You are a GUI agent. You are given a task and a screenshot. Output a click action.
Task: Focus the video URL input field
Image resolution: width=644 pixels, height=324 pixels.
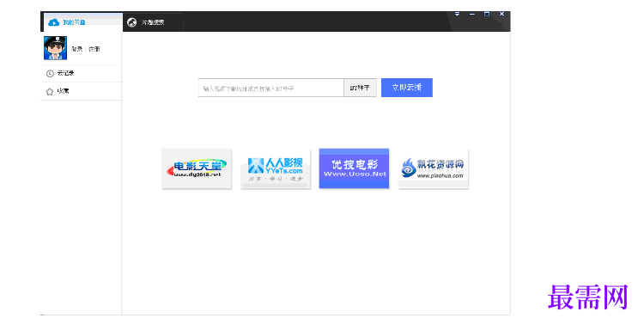(x=271, y=88)
